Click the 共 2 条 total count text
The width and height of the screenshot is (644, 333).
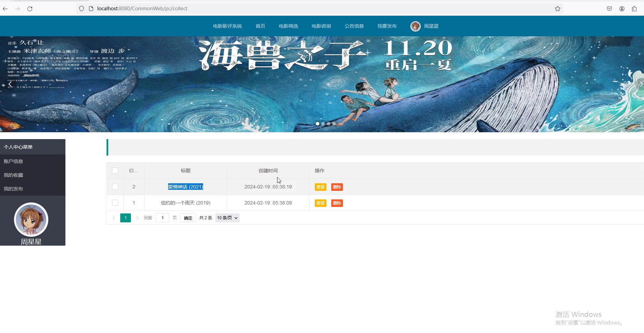tap(206, 218)
